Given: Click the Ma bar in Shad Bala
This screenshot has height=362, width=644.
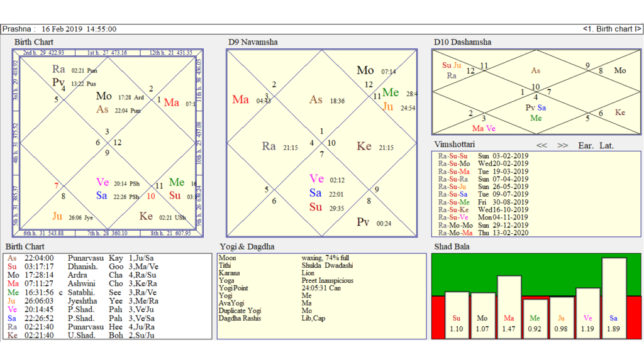Looking at the screenshot, I should (509, 307).
